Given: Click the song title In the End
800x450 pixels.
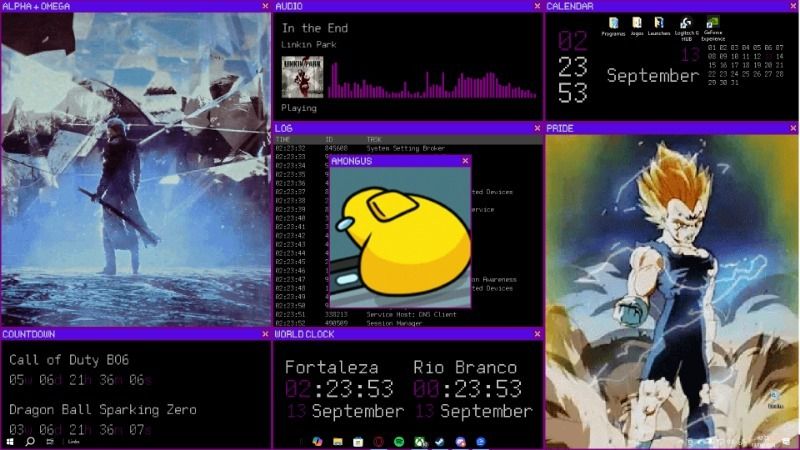Looking at the screenshot, I should pyautogui.click(x=315, y=28).
